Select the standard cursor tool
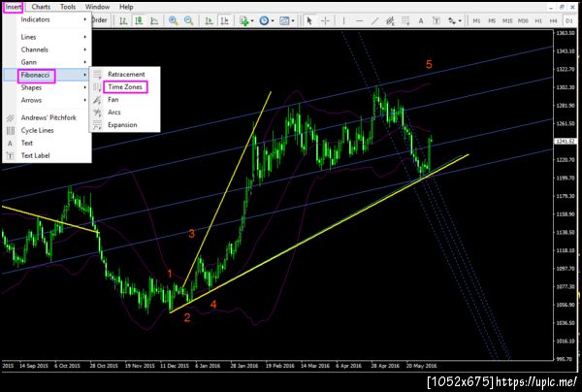This screenshot has height=392, width=582. tap(309, 20)
